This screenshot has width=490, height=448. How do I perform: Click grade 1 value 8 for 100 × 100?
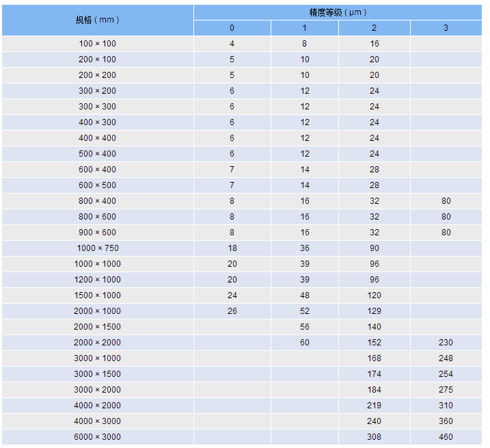click(x=305, y=44)
